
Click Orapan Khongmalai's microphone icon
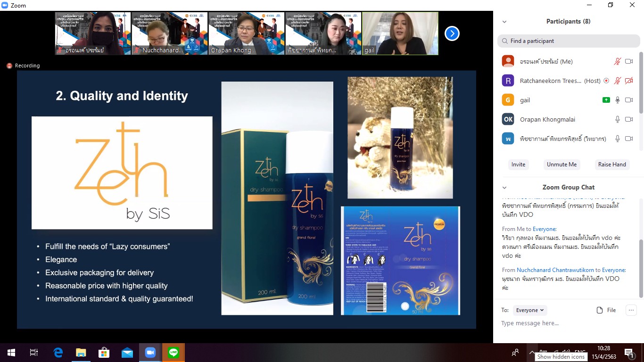618,119
